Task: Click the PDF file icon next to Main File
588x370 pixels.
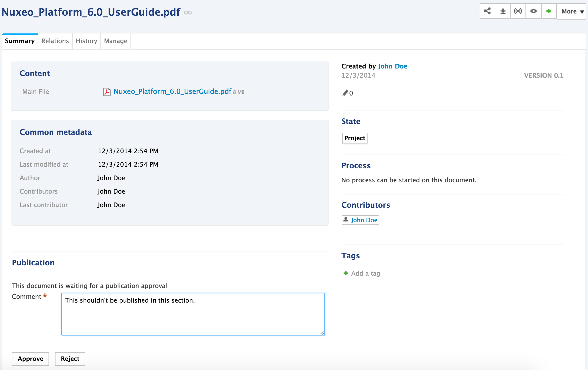Action: pos(107,92)
